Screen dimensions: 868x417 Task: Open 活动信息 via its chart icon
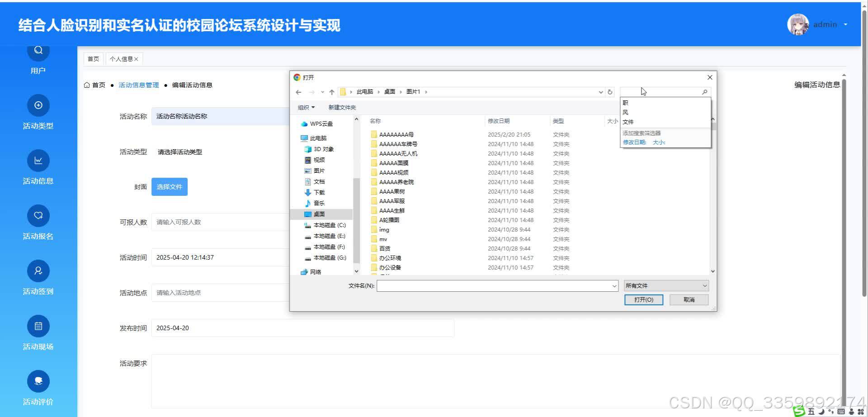point(38,160)
